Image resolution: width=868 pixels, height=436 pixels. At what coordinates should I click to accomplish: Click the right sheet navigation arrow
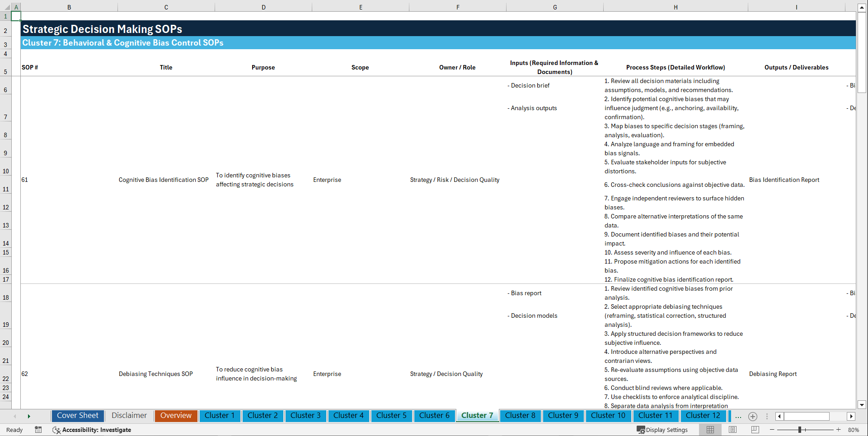[29, 416]
